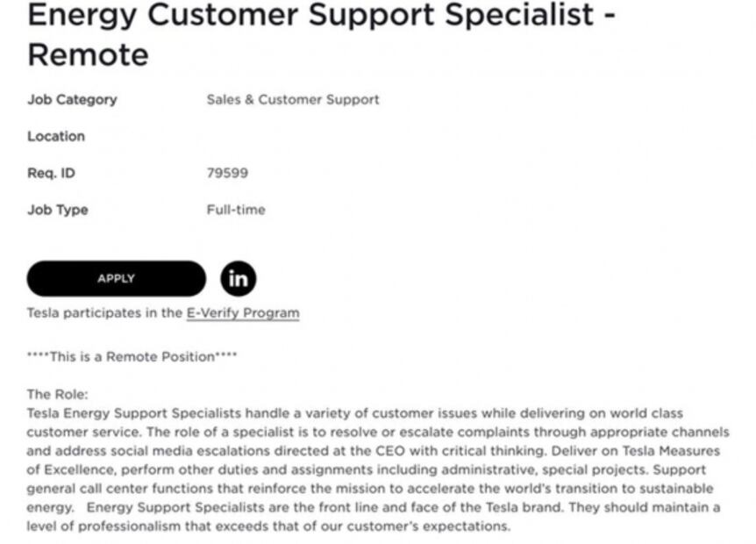The image size is (756, 544).
Task: Share the job via LinkedIn icon
Action: click(x=238, y=278)
